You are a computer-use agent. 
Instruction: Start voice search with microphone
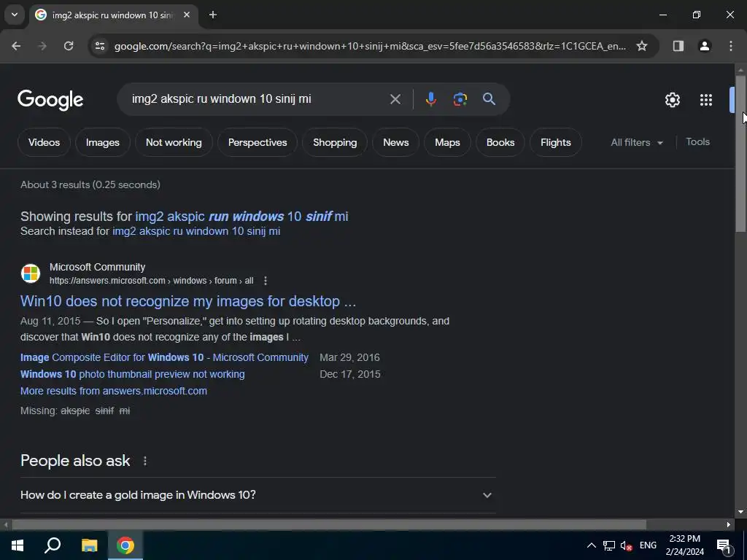(430, 99)
